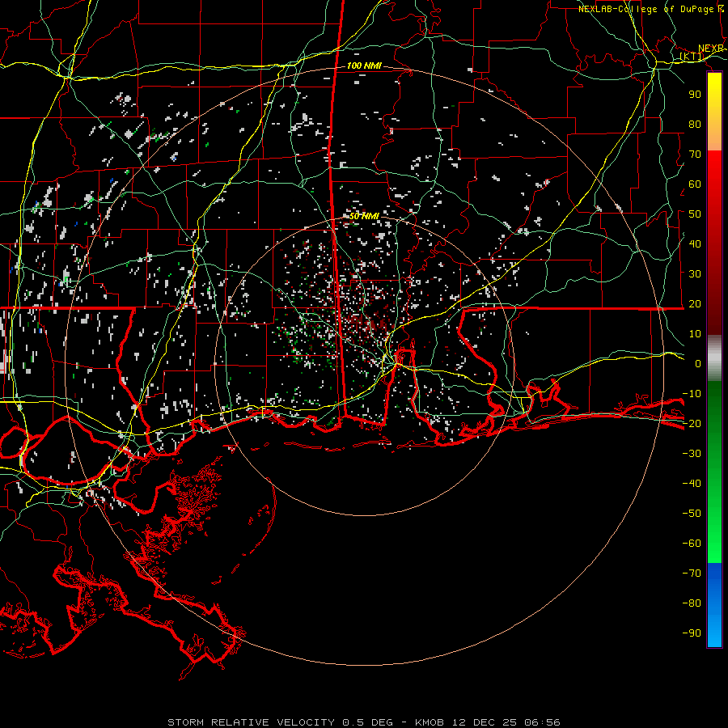This screenshot has height=728, width=728.
Task: Click the 90 value on the velocity scale
Action: click(695, 95)
